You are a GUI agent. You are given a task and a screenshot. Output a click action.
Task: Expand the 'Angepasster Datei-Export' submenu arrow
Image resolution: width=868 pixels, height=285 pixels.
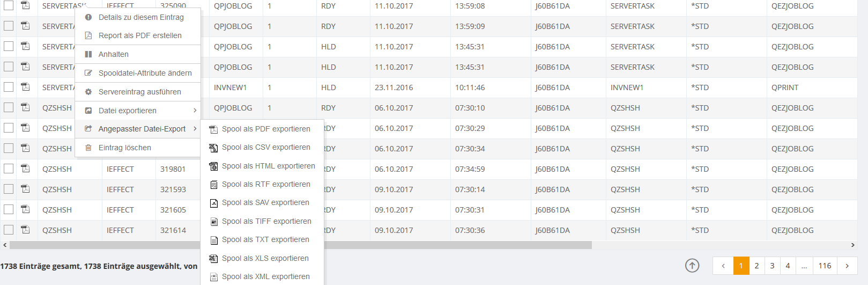tap(195, 129)
